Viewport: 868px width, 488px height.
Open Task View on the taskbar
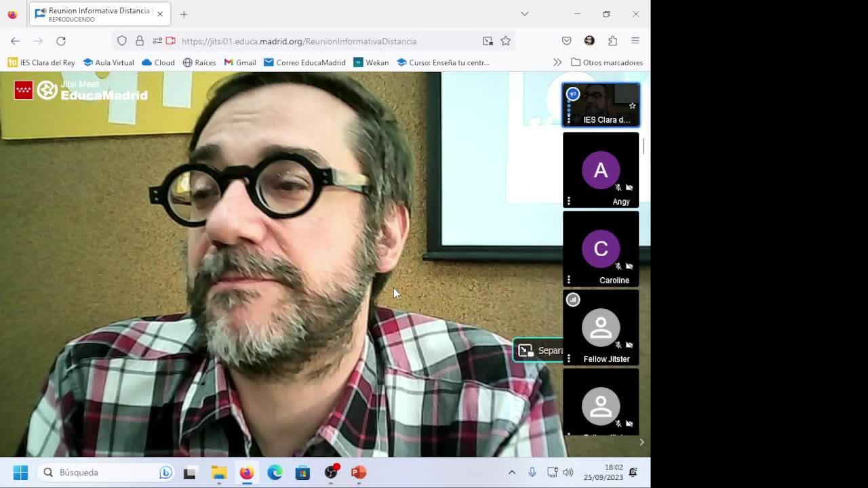190,472
